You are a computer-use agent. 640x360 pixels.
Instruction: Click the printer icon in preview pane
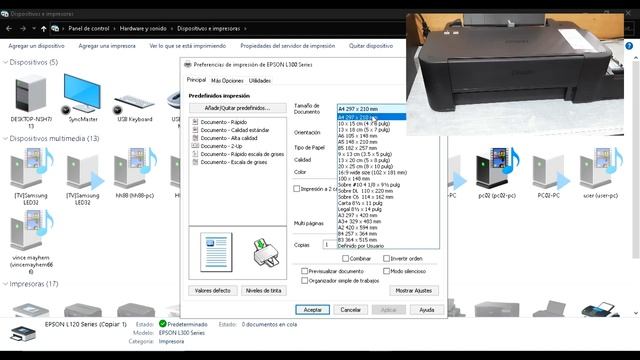[x=266, y=253]
